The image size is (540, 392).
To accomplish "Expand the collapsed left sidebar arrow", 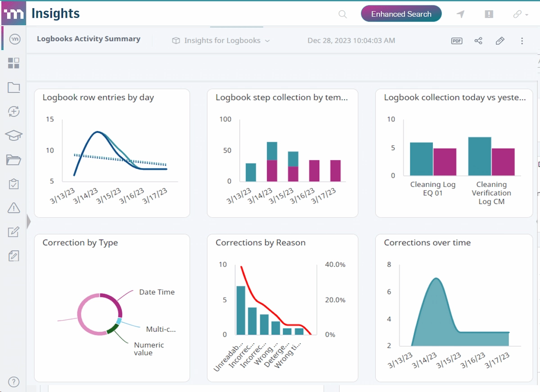I will coord(29,222).
